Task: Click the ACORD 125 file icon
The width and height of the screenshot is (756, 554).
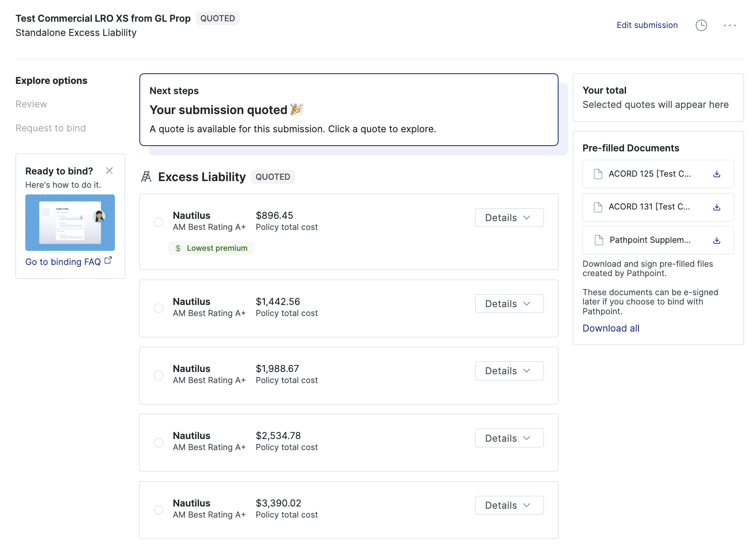Action: point(598,174)
